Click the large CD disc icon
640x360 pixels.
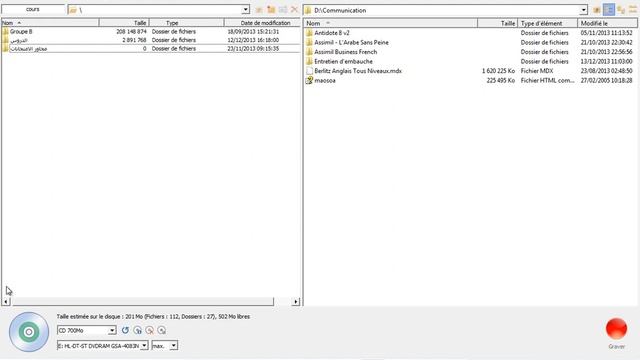[x=29, y=332]
